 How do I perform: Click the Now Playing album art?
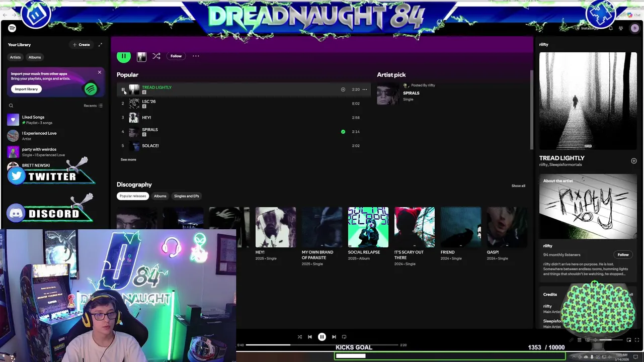click(x=588, y=101)
